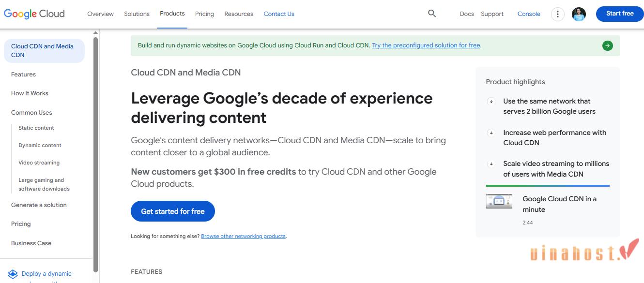Click the Start free button
Screen dimensions: 644x283
point(620,14)
